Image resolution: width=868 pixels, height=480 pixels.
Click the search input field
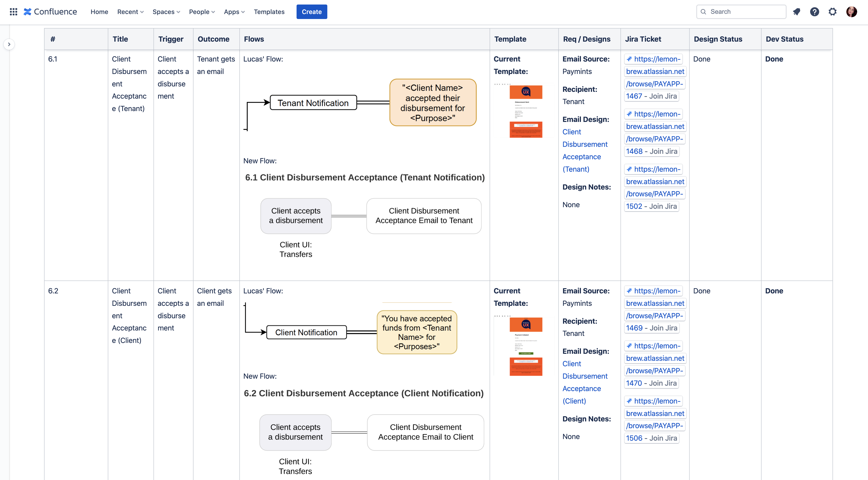(x=741, y=12)
